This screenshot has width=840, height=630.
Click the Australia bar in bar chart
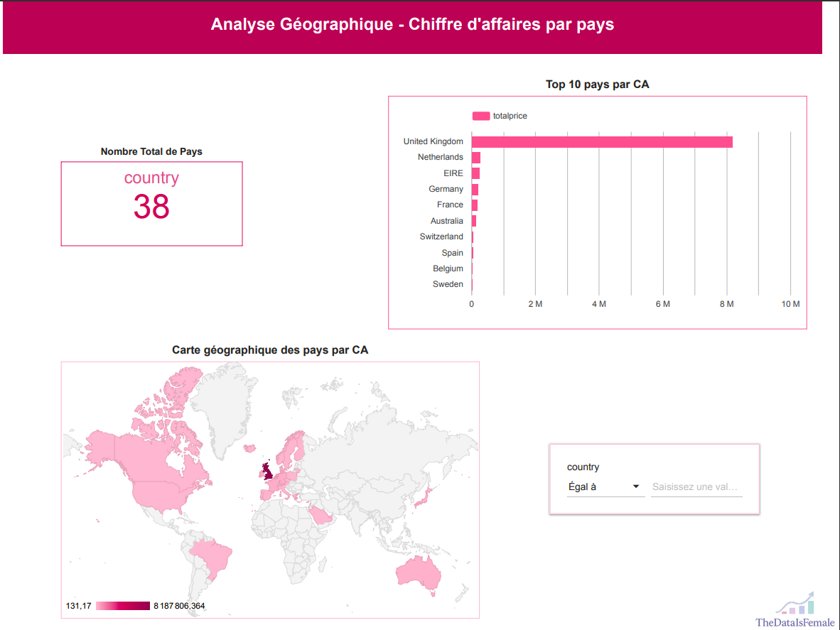pyautogui.click(x=473, y=221)
